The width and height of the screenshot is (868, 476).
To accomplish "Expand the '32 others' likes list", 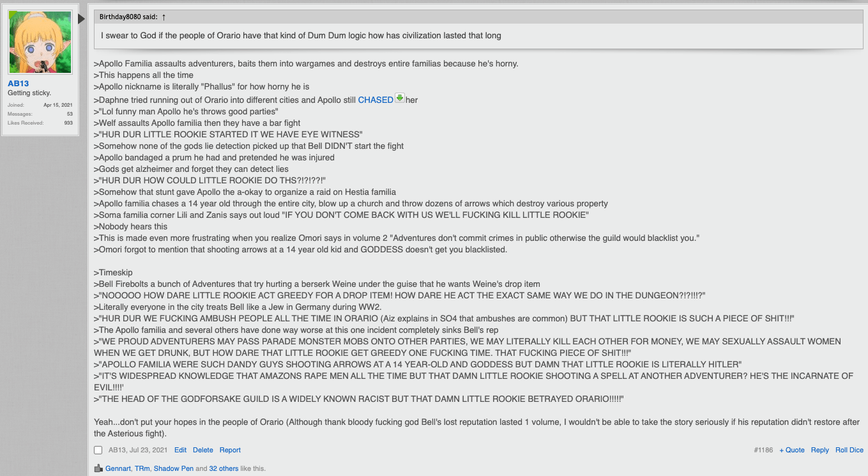I will tap(224, 468).
